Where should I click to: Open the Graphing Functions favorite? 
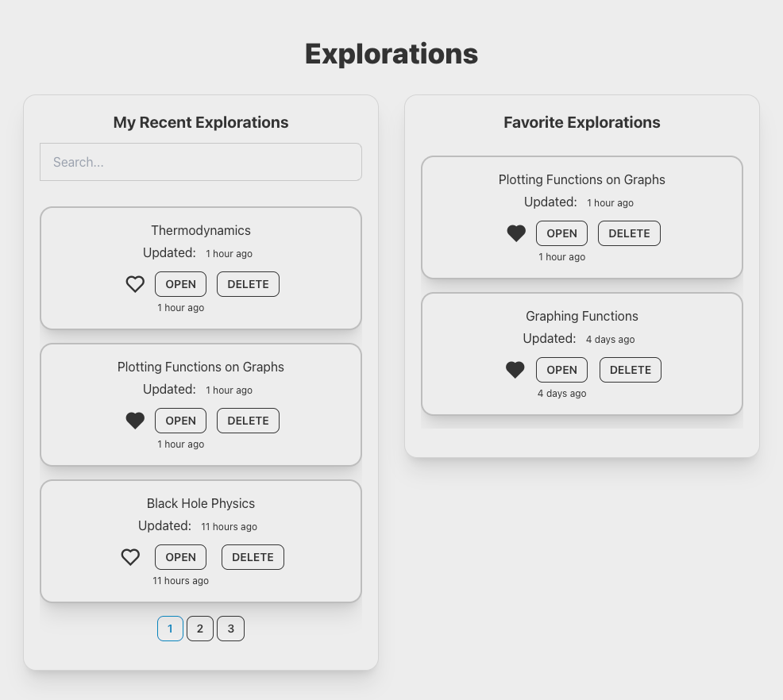point(561,370)
